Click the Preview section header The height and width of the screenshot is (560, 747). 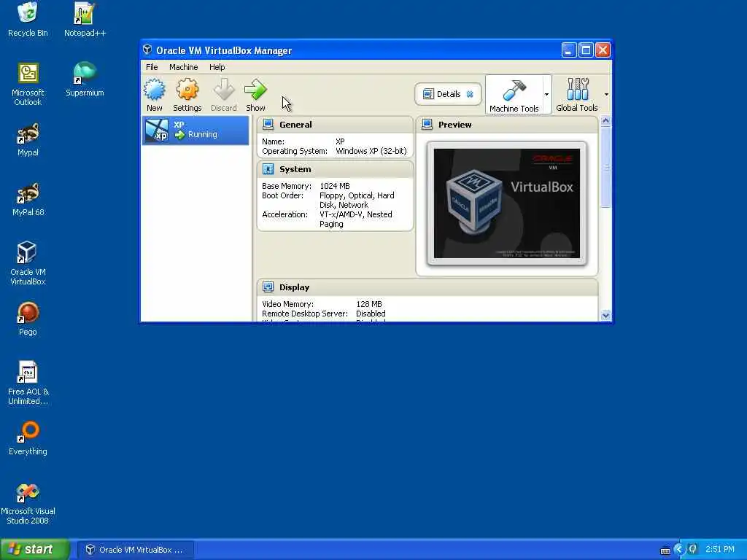(454, 125)
